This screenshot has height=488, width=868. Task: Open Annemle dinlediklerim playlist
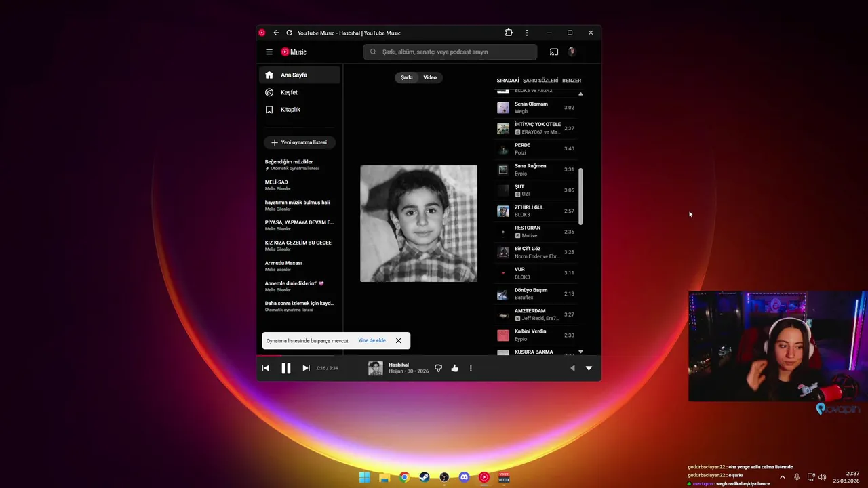300,286
